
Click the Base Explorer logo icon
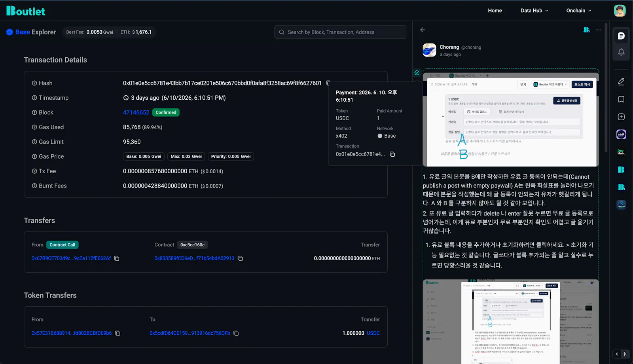click(9, 32)
